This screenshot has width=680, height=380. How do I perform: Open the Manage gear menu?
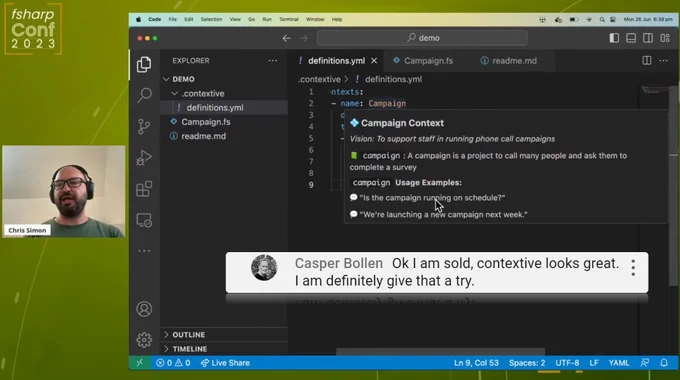tap(144, 340)
